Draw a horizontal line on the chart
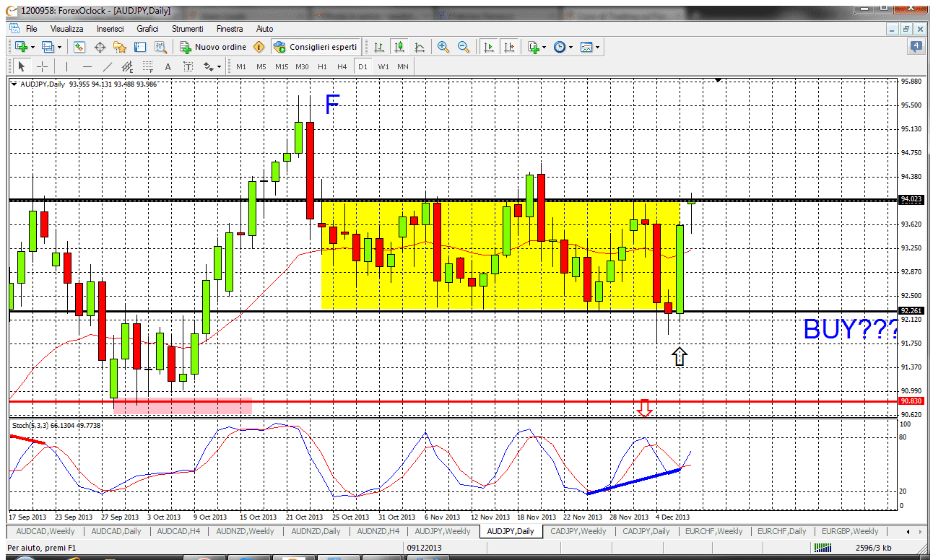The image size is (933, 560). 87,66
